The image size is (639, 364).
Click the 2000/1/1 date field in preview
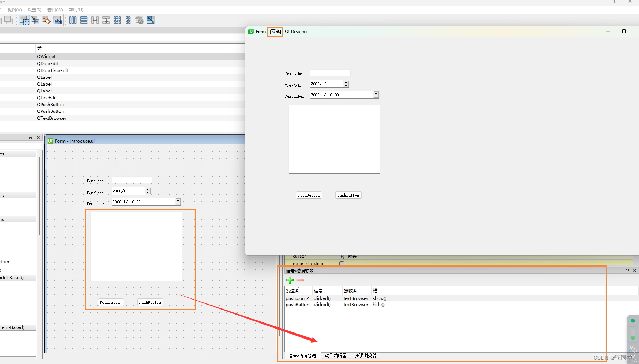[x=327, y=84]
